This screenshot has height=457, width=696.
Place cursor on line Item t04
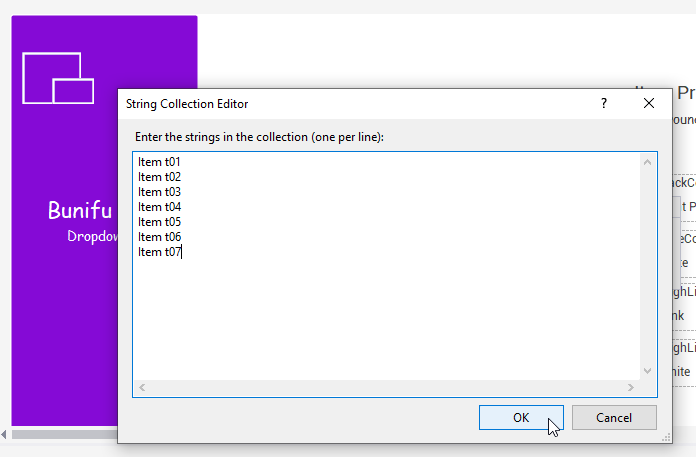pyautogui.click(x=159, y=207)
